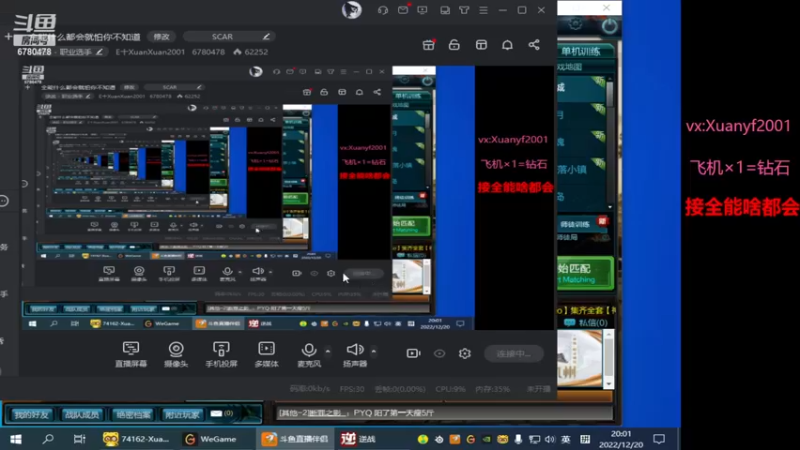Click the game settings gear at top
This screenshot has height=450, width=800.
(x=575, y=23)
